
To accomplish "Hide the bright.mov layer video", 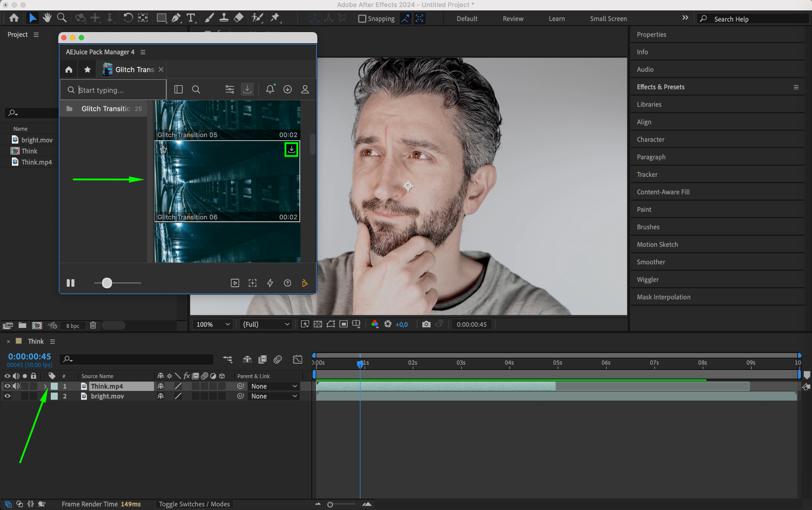I will click(7, 396).
